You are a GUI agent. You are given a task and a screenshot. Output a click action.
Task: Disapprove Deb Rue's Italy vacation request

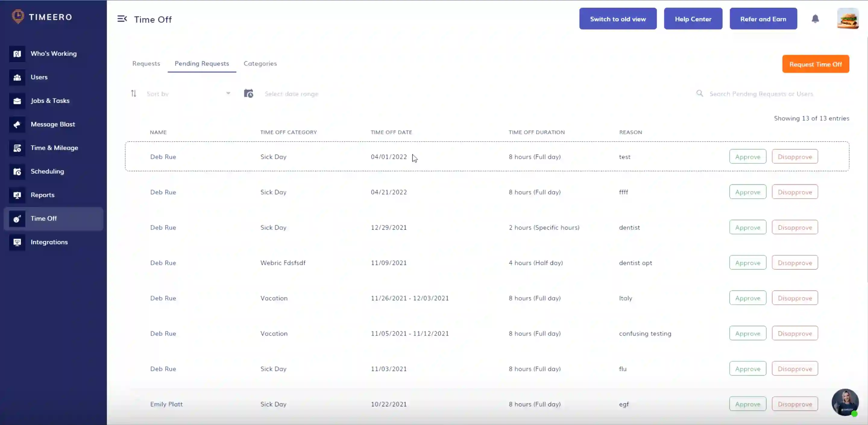[x=794, y=298]
